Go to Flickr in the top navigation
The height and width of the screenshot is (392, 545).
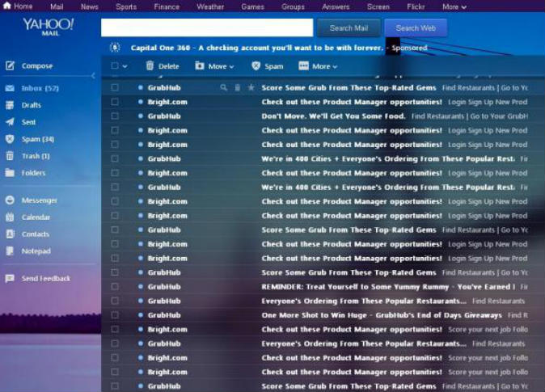pos(416,6)
